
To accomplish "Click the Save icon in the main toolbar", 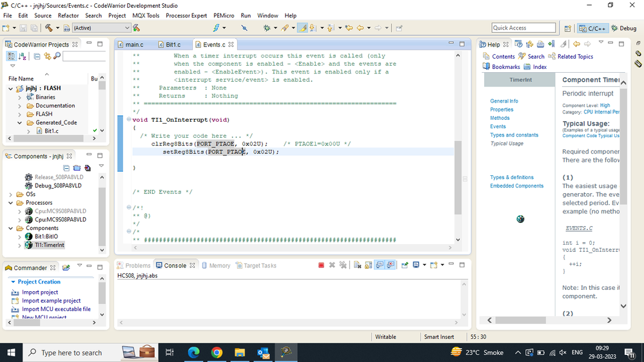I will (23, 28).
